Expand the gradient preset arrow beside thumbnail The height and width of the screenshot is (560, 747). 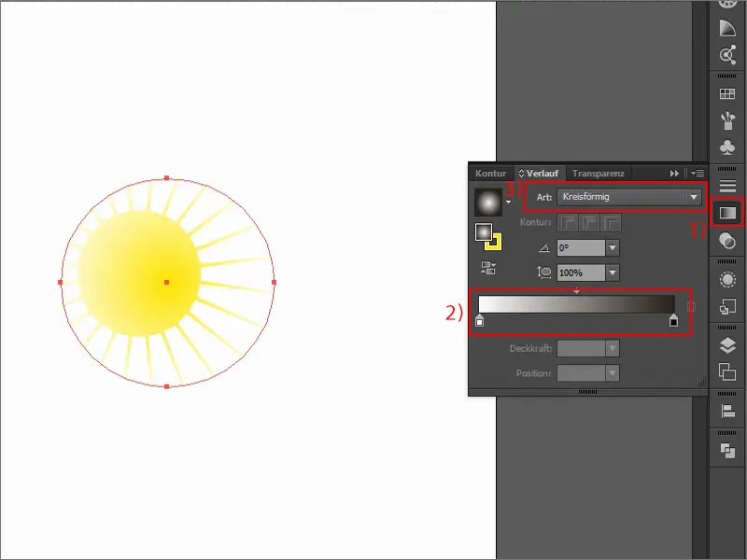coord(508,202)
